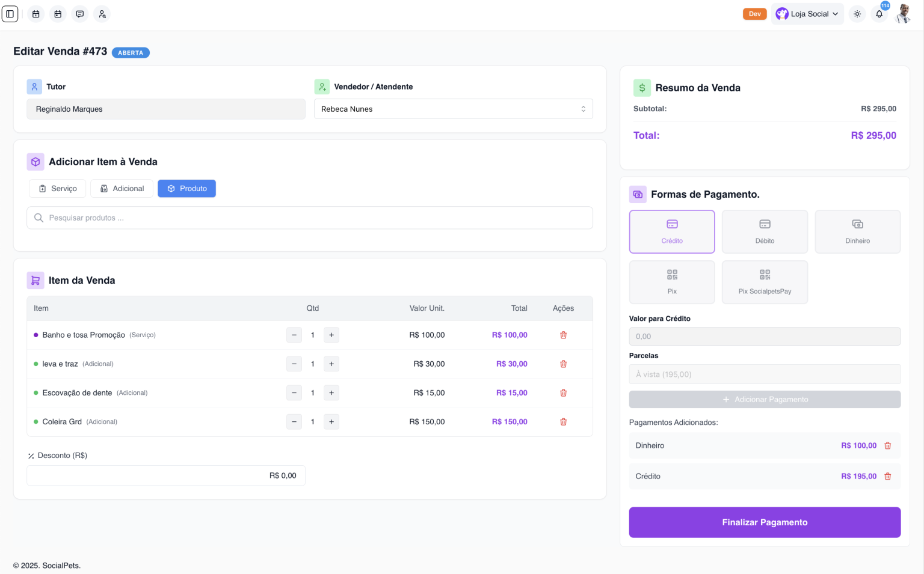
Task: Expand the Loja Social store selector
Action: tap(807, 14)
